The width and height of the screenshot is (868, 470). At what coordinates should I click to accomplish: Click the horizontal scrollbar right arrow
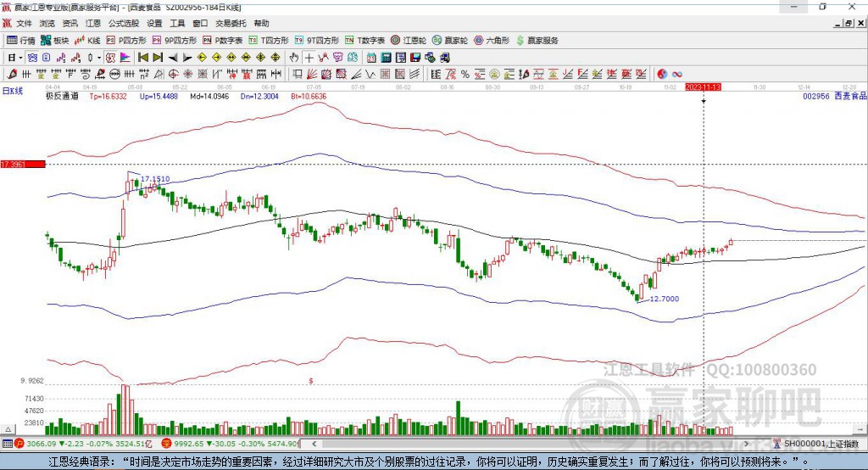pos(746,444)
